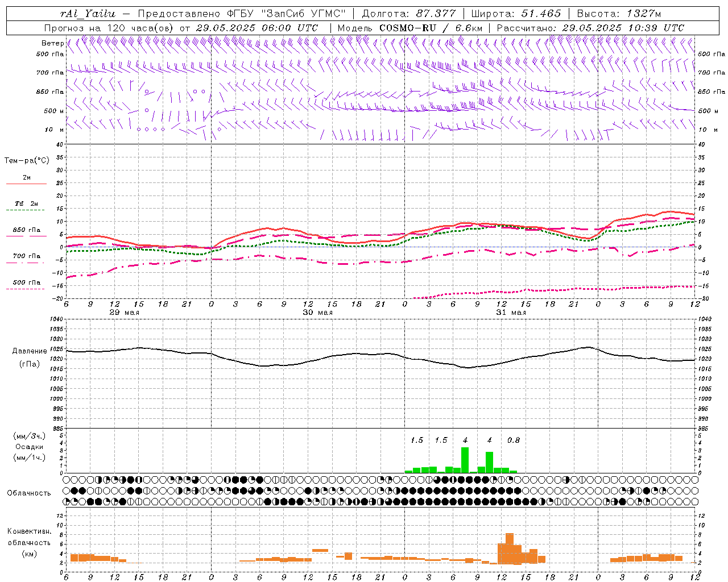
Task: Select the text "Долгота: 87.377"
Action: (409, 14)
